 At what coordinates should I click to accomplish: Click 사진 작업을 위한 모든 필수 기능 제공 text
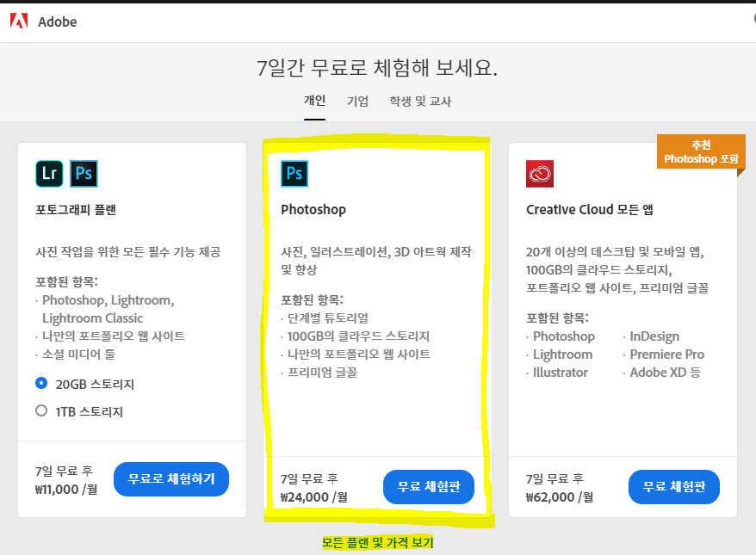pos(128,252)
